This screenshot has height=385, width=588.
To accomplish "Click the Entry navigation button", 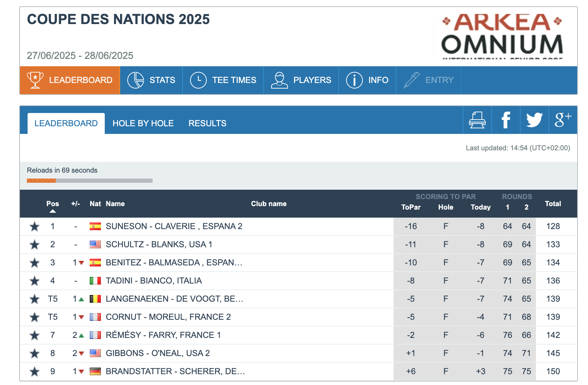I will pyautogui.click(x=428, y=80).
